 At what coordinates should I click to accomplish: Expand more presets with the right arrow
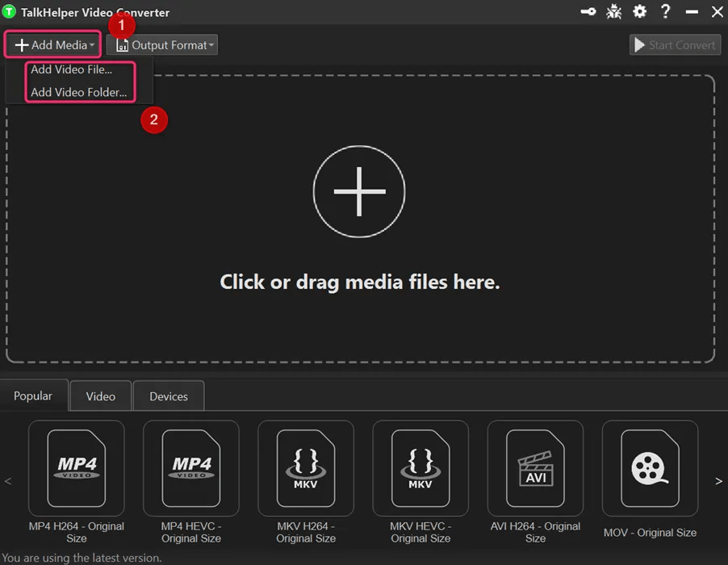click(718, 480)
